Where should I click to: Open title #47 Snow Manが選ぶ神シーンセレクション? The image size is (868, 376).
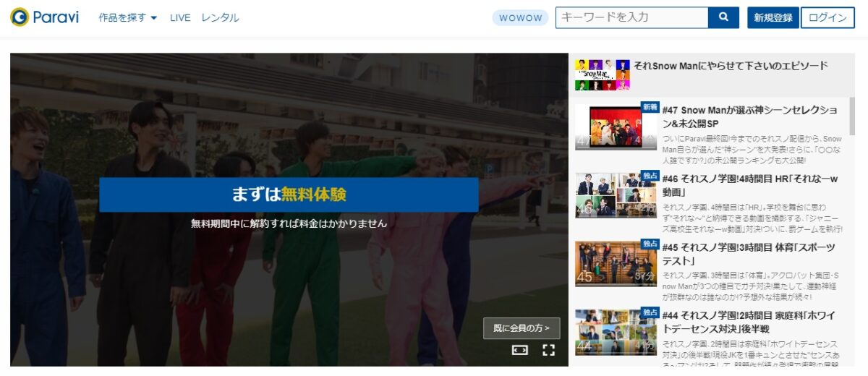coord(750,117)
